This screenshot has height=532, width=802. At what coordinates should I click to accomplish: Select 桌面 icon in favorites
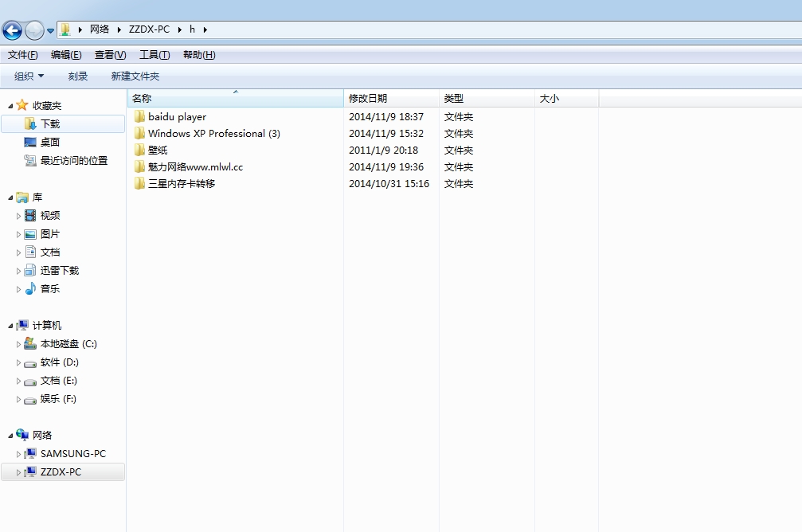(x=30, y=143)
